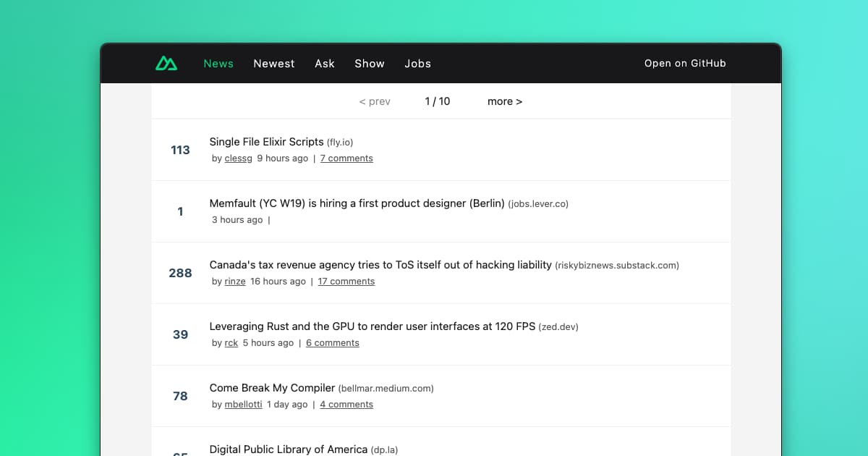
Task: Open the Ask section
Action: click(x=325, y=64)
